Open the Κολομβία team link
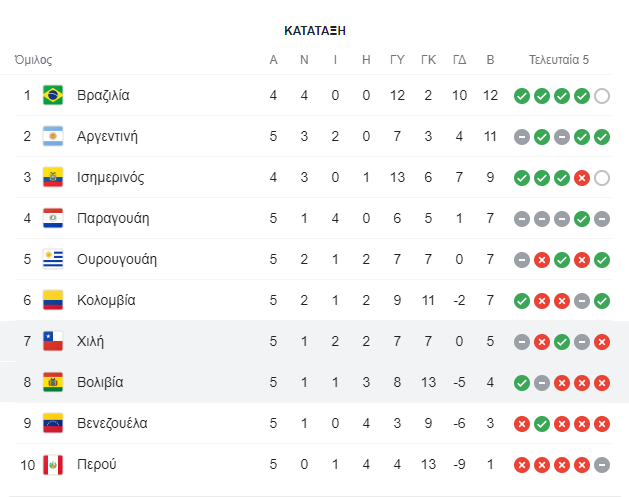This screenshot has width=629, height=497. coord(106,300)
